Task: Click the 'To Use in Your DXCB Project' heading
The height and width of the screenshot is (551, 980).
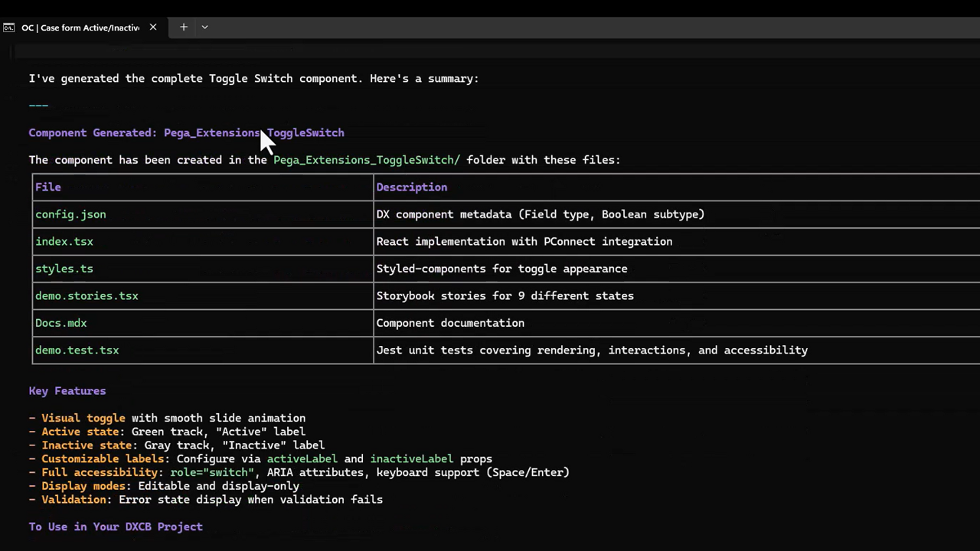Action: pyautogui.click(x=116, y=527)
